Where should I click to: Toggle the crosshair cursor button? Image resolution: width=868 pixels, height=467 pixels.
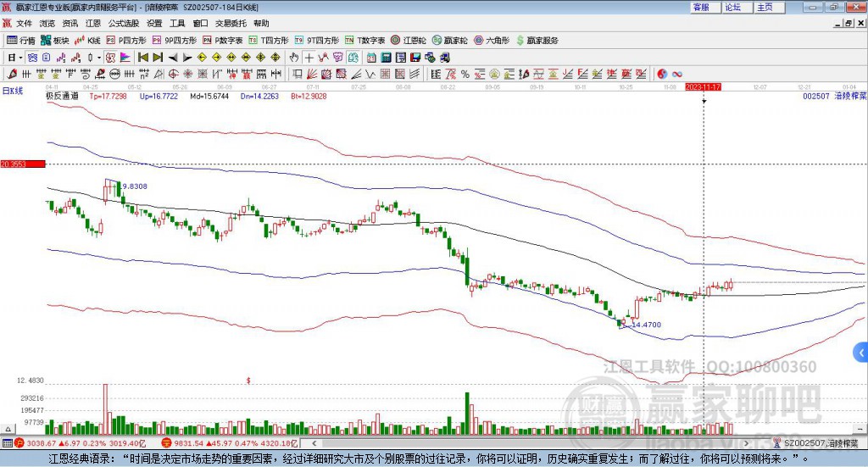pyautogui.click(x=309, y=58)
